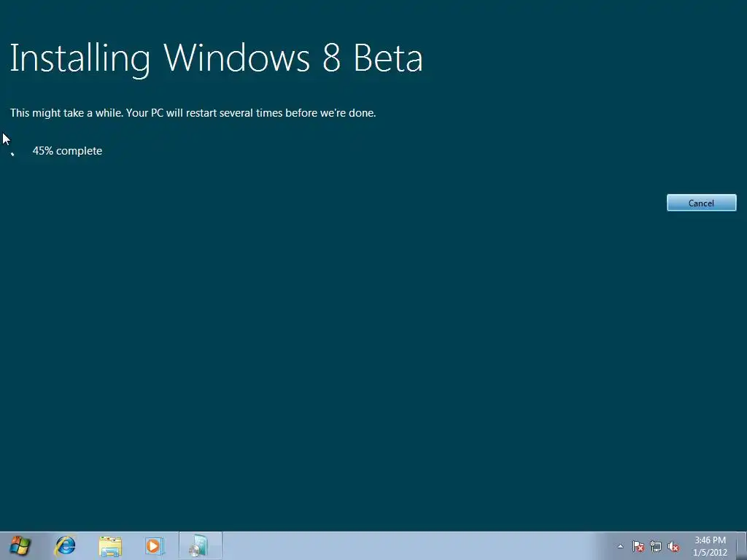
Task: Open the muted volume speaker icon
Action: (x=673, y=546)
